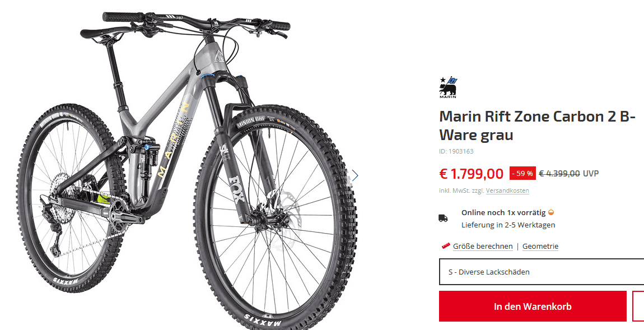This screenshot has height=330, width=644.
Task: Click the crossed-out € 4.399,00 price
Action: [559, 174]
